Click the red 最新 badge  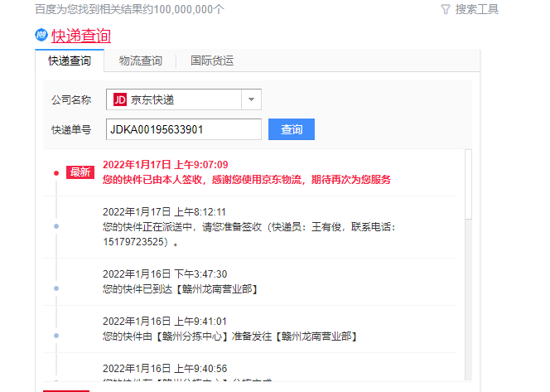click(80, 172)
